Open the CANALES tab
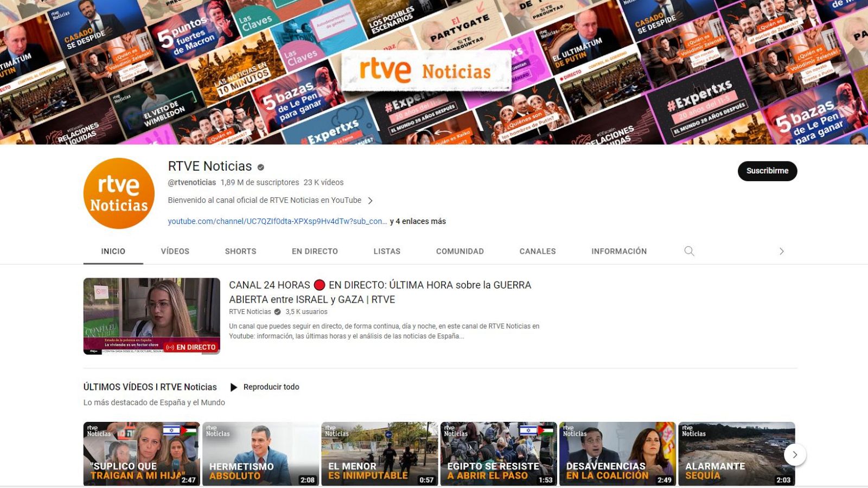 pos(537,251)
